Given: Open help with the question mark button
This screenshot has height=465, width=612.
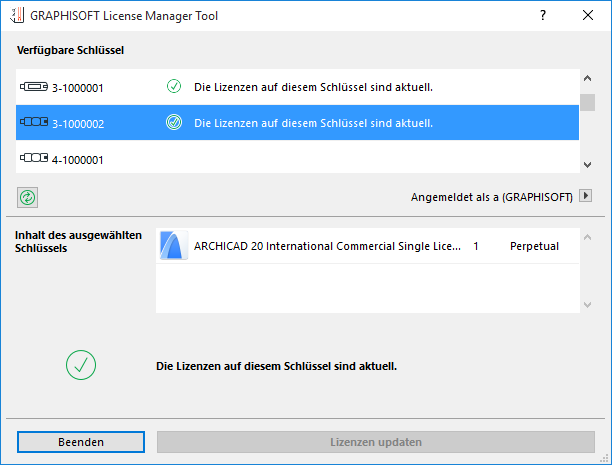Looking at the screenshot, I should 543,15.
